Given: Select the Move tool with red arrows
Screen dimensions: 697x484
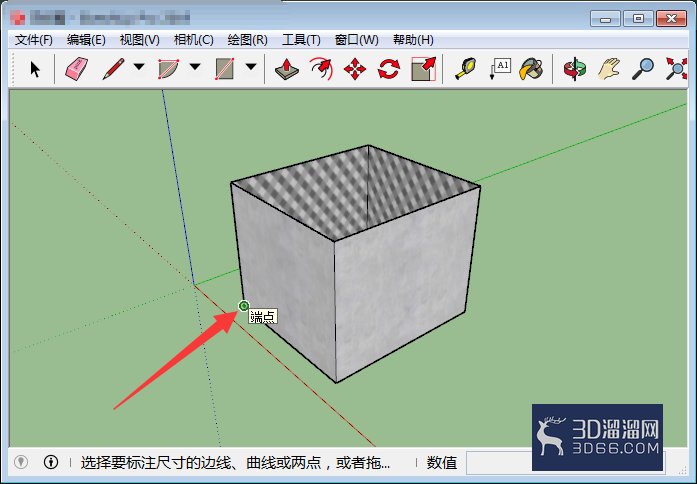Looking at the screenshot, I should (x=355, y=69).
